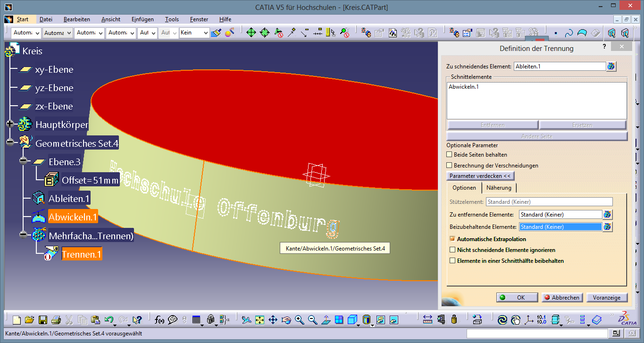The image size is (644, 343).
Task: Click the Normal View icon
Action: [326, 320]
